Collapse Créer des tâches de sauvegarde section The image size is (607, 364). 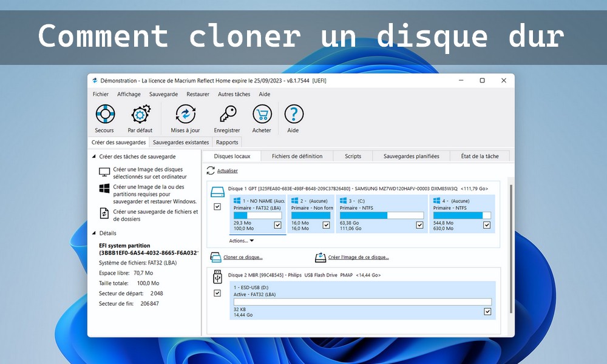click(94, 157)
